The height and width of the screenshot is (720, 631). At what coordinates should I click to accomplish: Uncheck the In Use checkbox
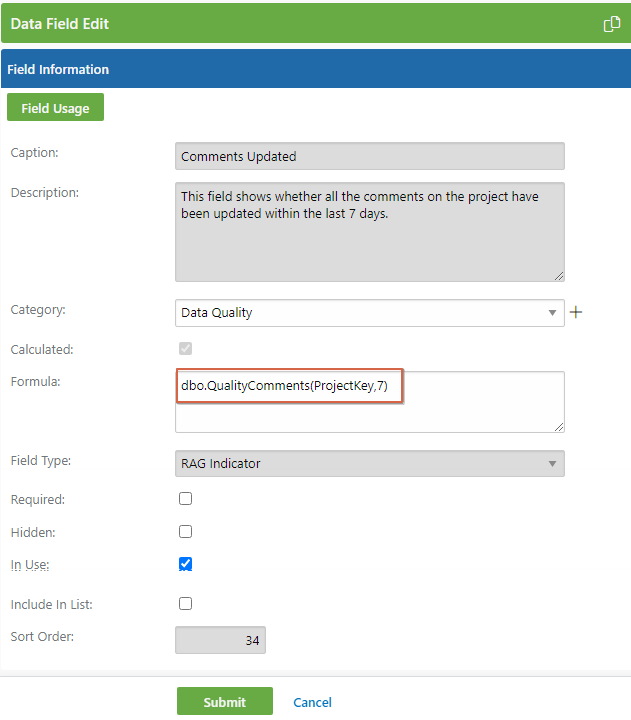tap(186, 564)
